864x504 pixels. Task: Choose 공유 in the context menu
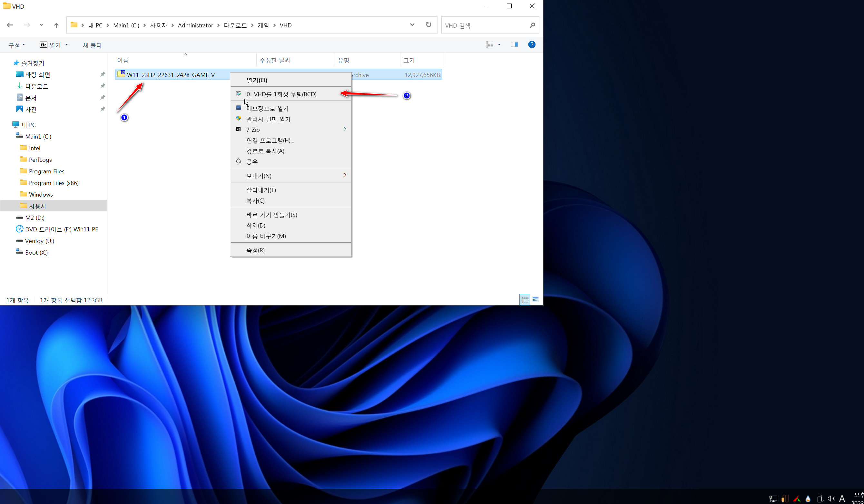coord(291,161)
